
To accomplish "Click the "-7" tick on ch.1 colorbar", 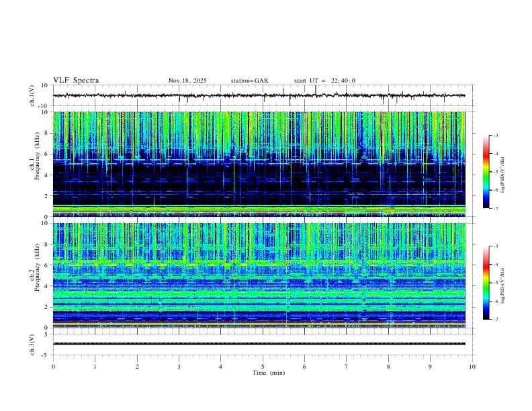I will tap(495, 208).
